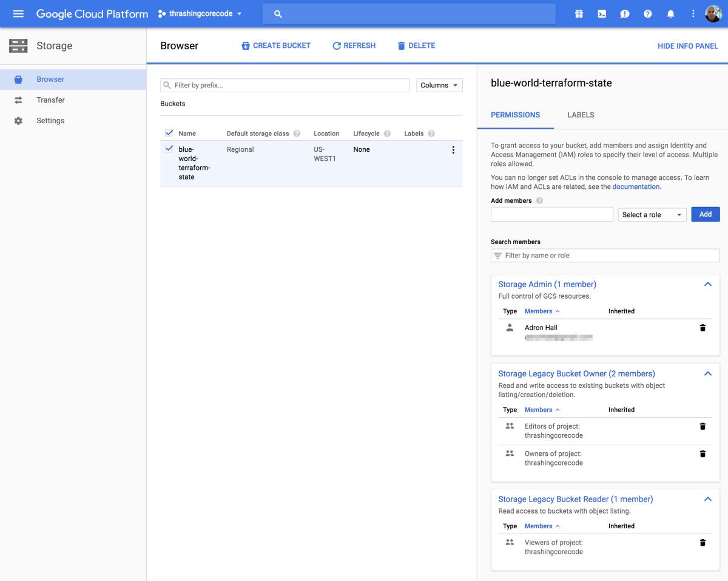Collapse the Storage Admin section
728x581 pixels.
point(707,284)
